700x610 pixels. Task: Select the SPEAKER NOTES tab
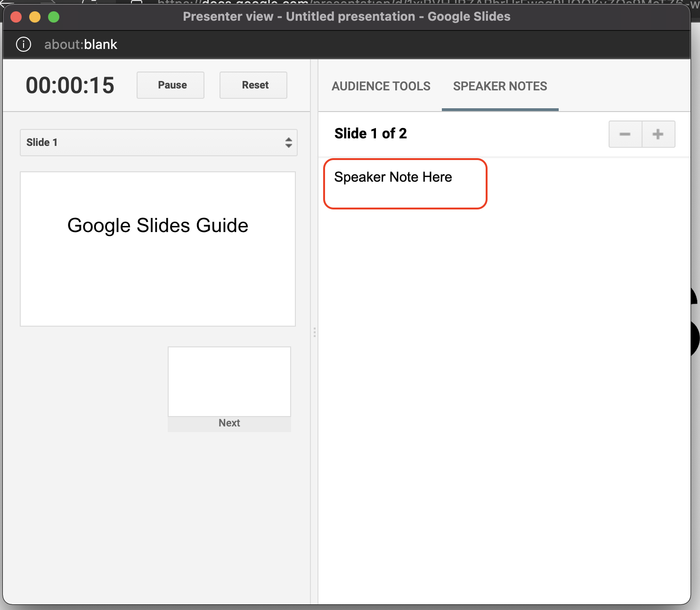point(499,86)
